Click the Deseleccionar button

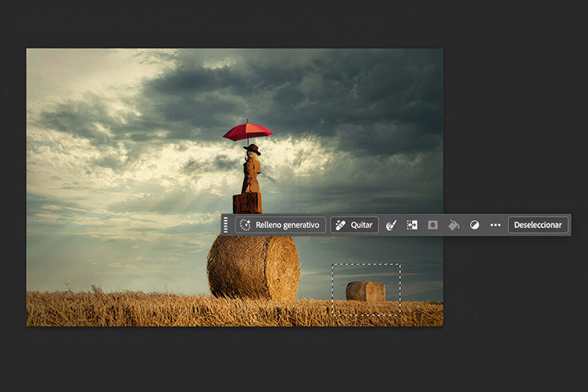tap(537, 225)
